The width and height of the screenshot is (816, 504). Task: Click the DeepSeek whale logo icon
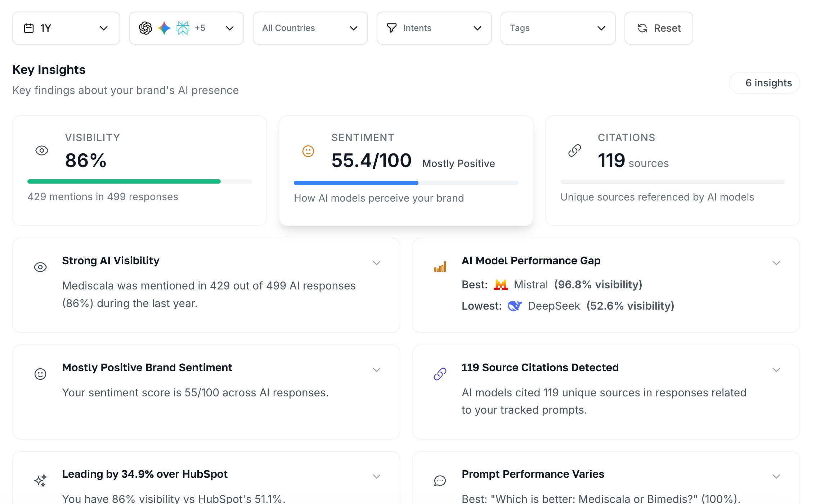515,306
